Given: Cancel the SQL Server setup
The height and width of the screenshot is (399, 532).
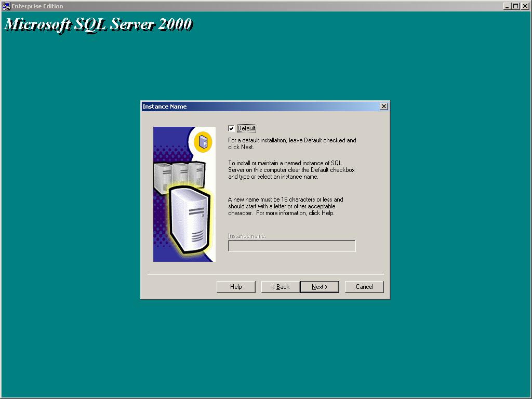Looking at the screenshot, I should pyautogui.click(x=364, y=287).
